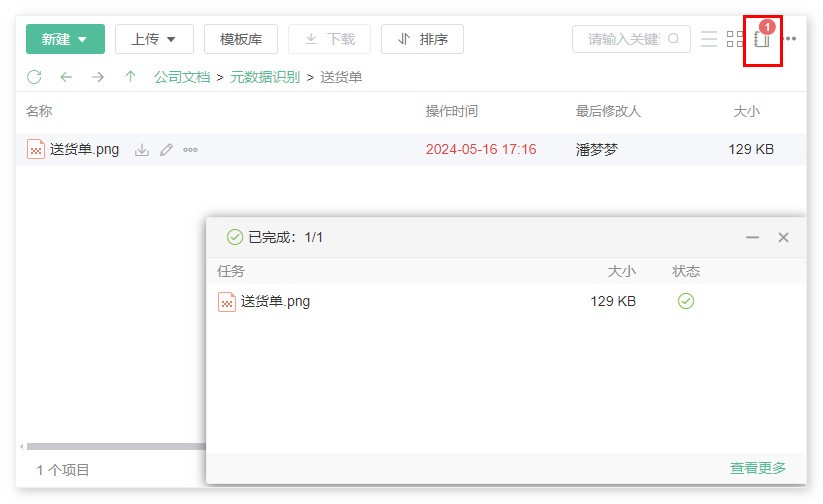Click modifier name 潘梦梦

point(597,150)
